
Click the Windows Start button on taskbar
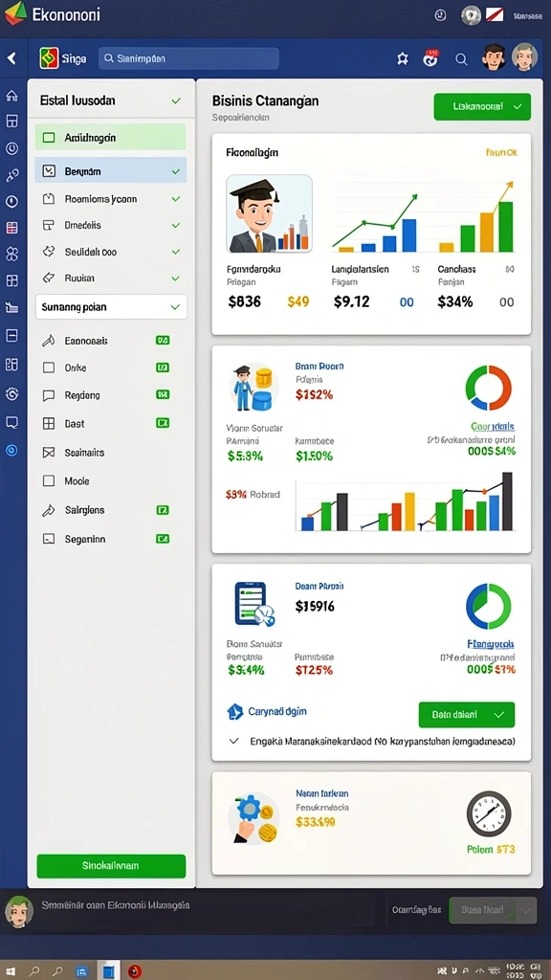tap(11, 971)
